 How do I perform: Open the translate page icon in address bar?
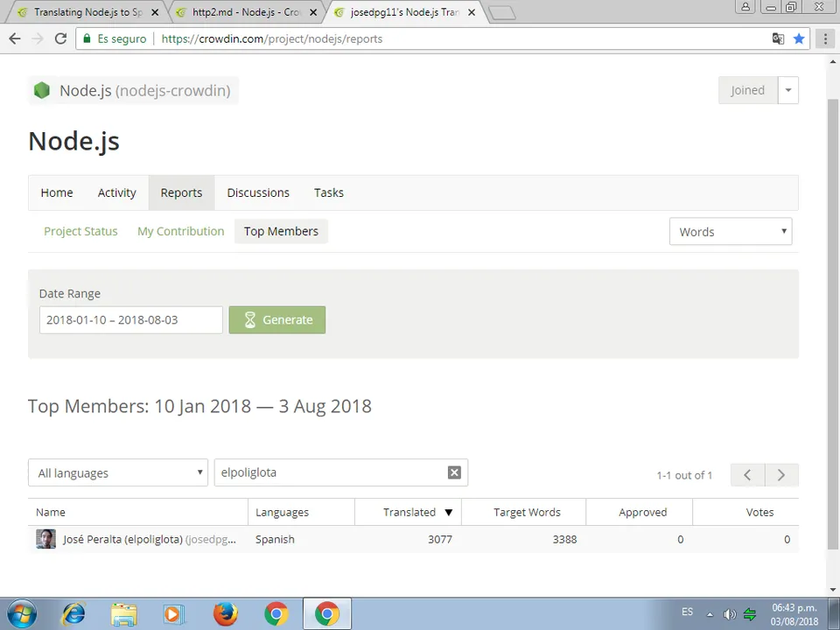(x=778, y=38)
